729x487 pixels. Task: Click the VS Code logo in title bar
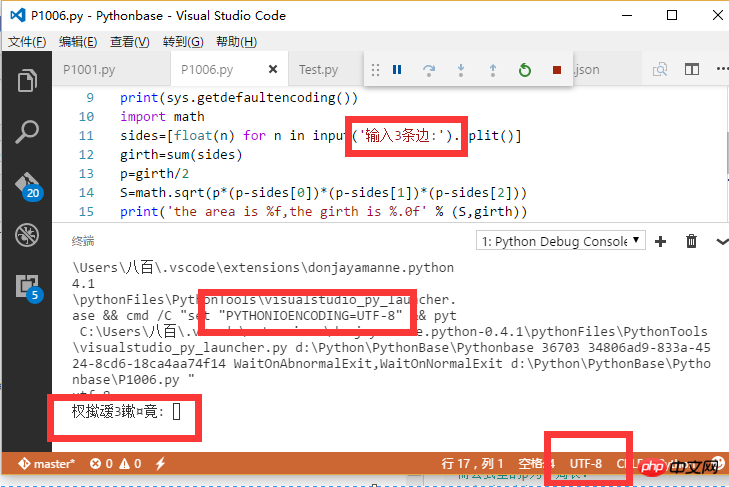tap(17, 15)
